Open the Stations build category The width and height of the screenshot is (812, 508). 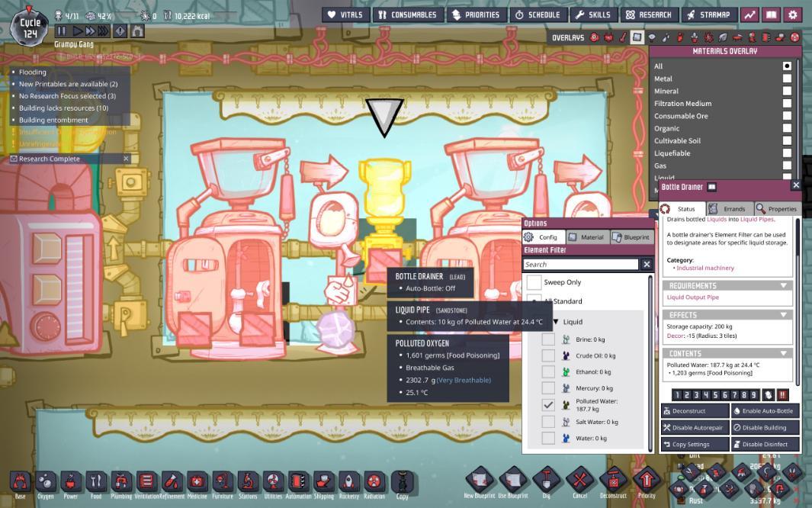point(248,481)
